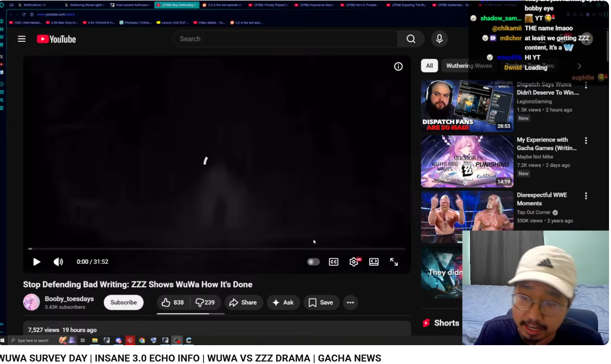The image size is (611, 364).
Task: Open Task View on taskbar
Action: click(83, 340)
